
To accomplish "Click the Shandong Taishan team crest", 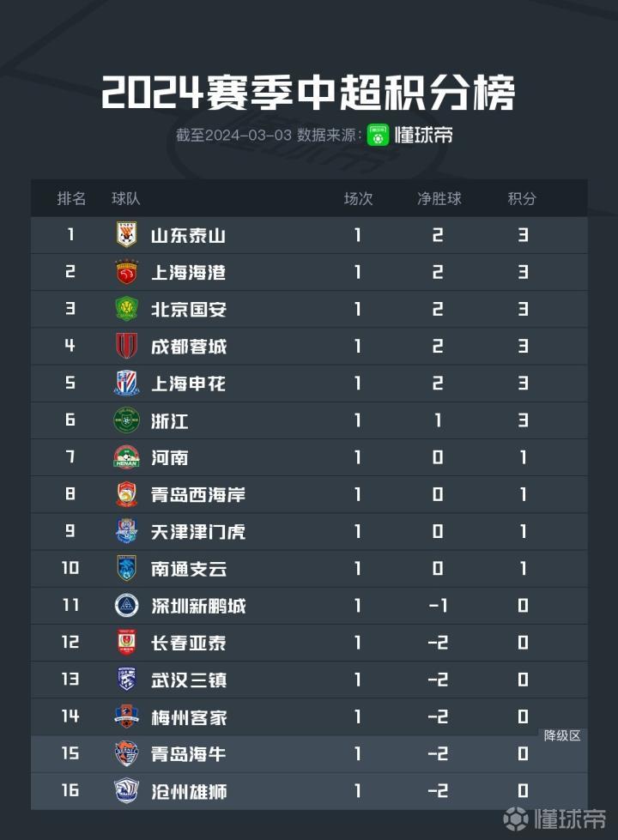I will 126,235.
